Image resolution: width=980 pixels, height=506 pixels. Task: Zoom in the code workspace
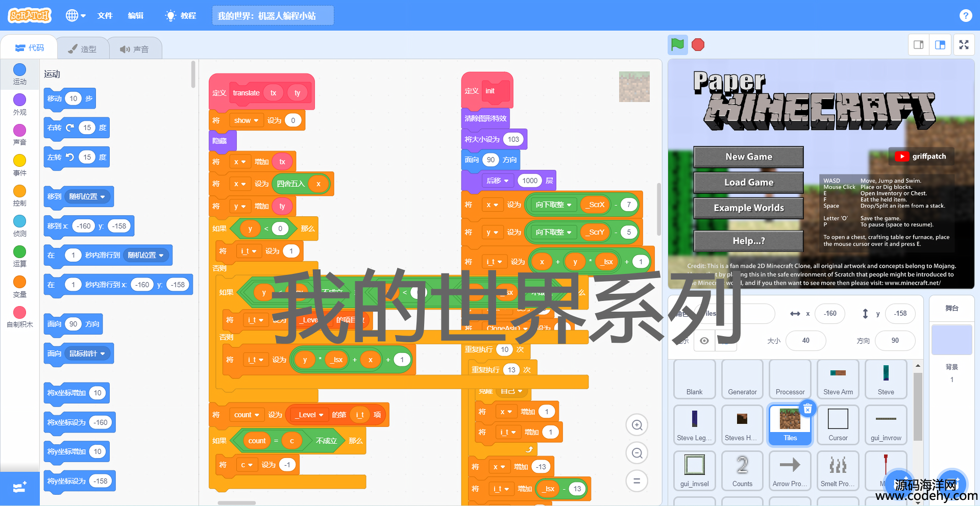(x=637, y=425)
